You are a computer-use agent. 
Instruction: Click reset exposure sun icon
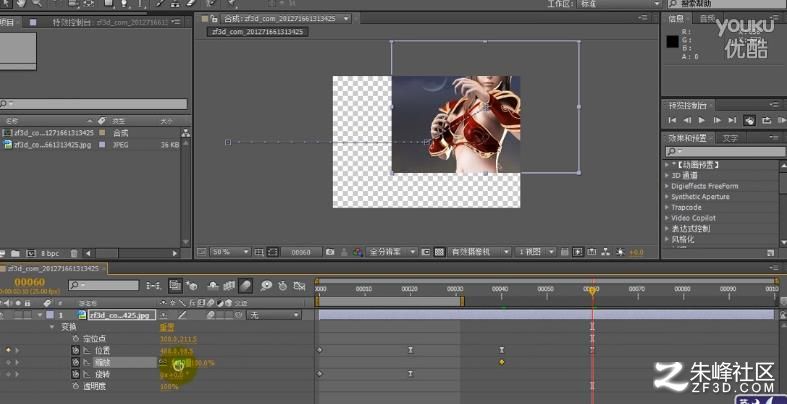click(x=621, y=252)
